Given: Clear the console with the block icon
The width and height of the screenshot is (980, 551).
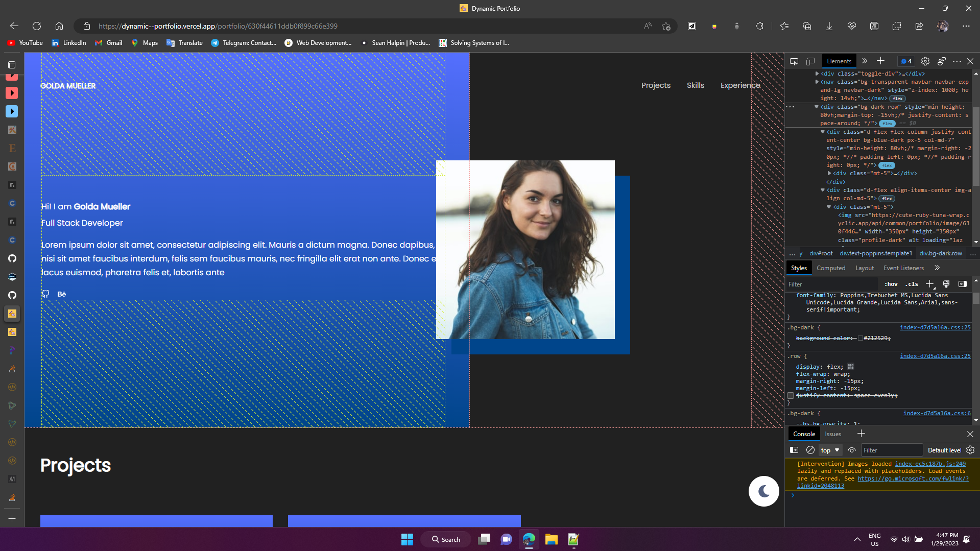Looking at the screenshot, I should click(x=810, y=450).
